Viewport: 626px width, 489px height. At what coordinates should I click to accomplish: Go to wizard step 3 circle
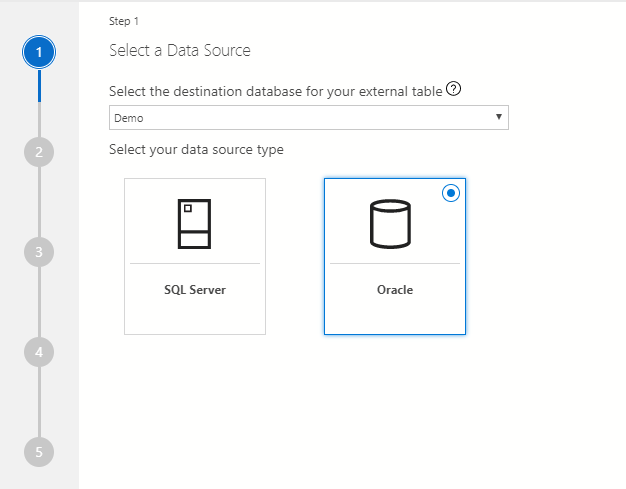[39, 252]
